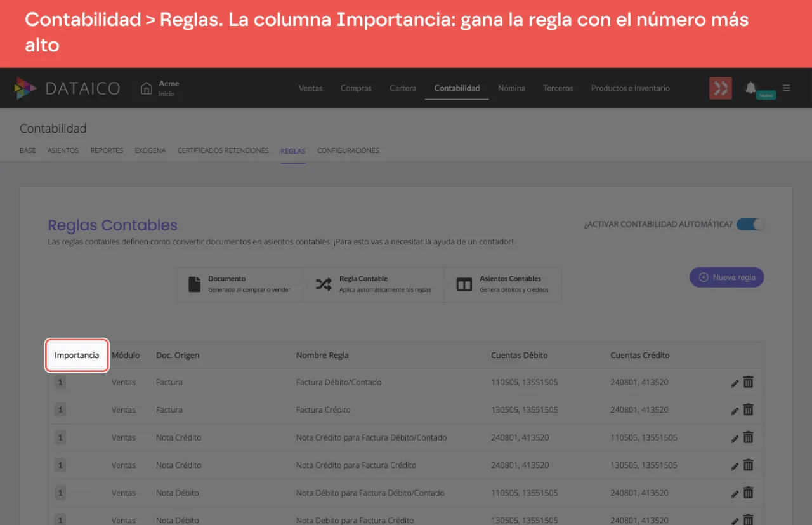
Task: Open Productos e Inventario menu
Action: pyautogui.click(x=631, y=88)
